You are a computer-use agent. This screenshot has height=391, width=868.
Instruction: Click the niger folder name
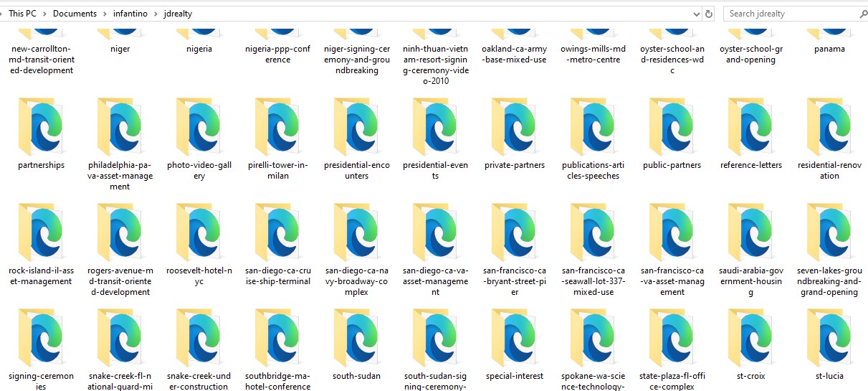point(120,49)
